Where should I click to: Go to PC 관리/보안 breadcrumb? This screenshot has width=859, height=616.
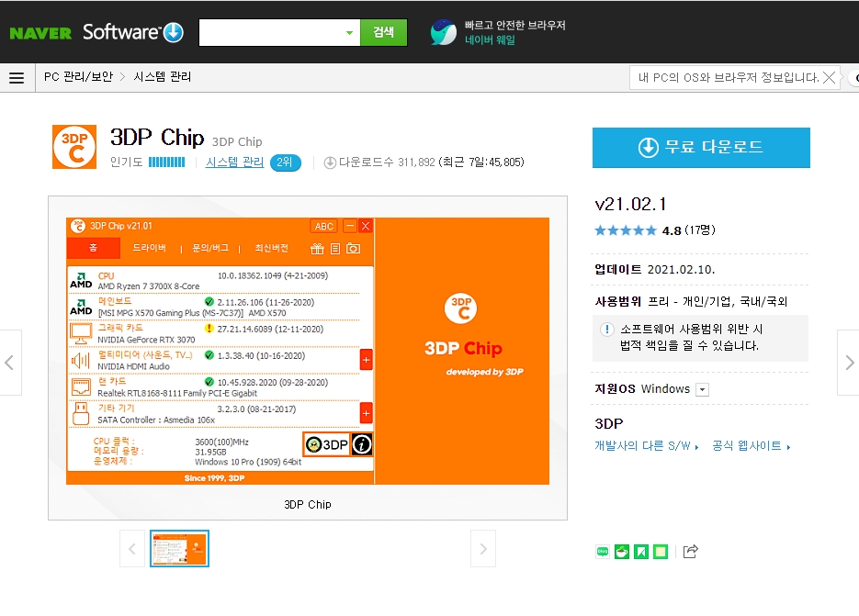pyautogui.click(x=78, y=77)
